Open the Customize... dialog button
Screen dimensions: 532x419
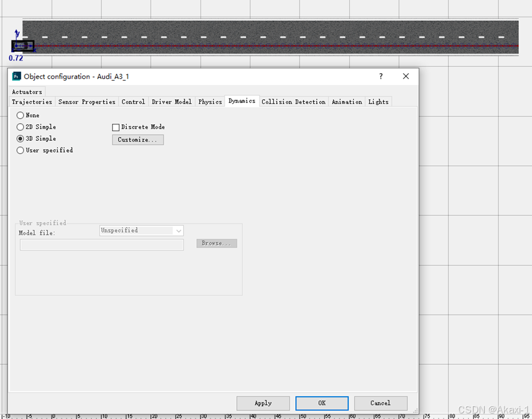[x=138, y=140]
